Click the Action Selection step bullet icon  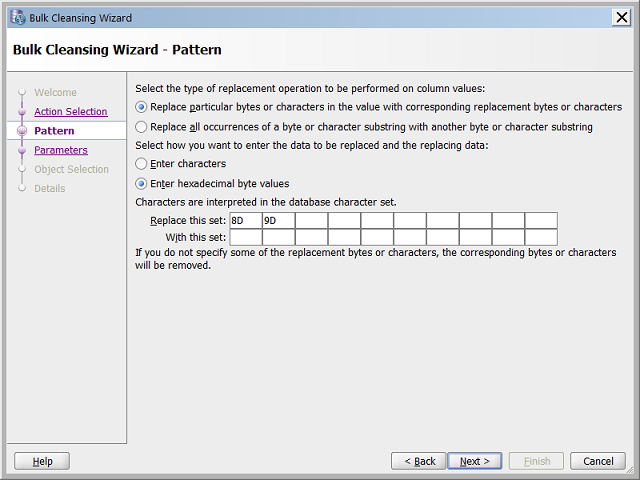click(21, 112)
